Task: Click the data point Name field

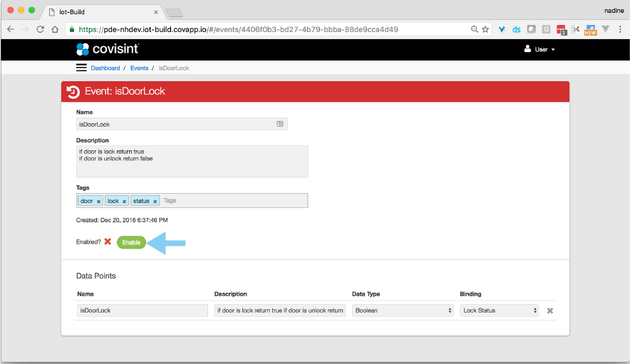Action: (x=142, y=311)
